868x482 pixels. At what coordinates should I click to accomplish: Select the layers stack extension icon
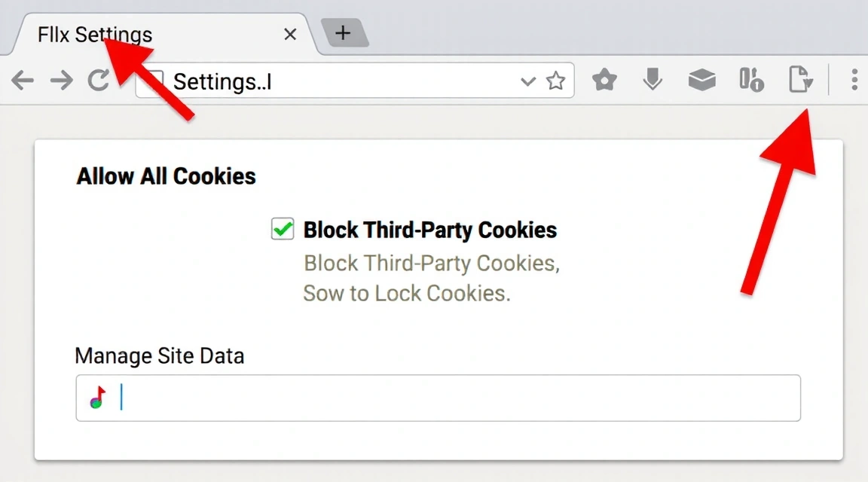tap(701, 80)
